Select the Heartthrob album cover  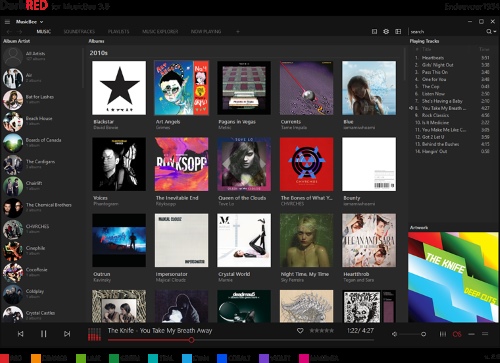[369, 240]
